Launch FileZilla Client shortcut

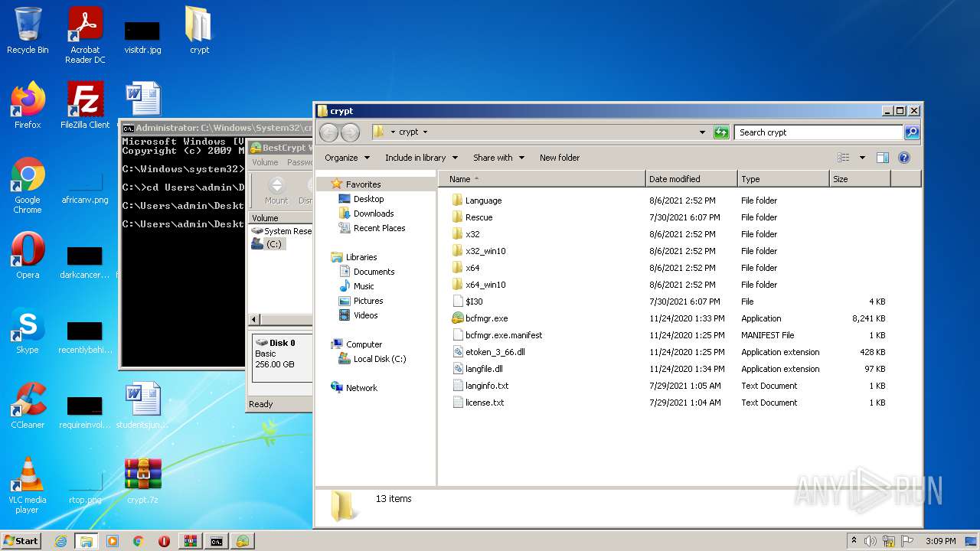85,105
